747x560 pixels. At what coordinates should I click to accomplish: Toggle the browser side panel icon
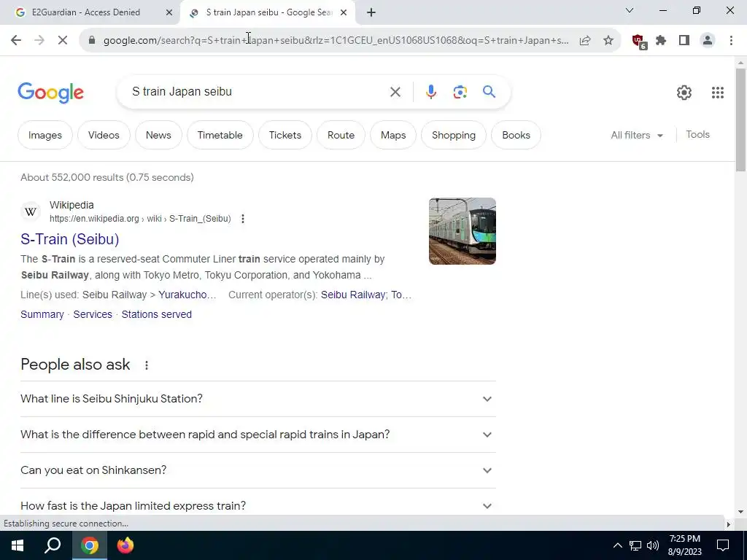[684, 41]
